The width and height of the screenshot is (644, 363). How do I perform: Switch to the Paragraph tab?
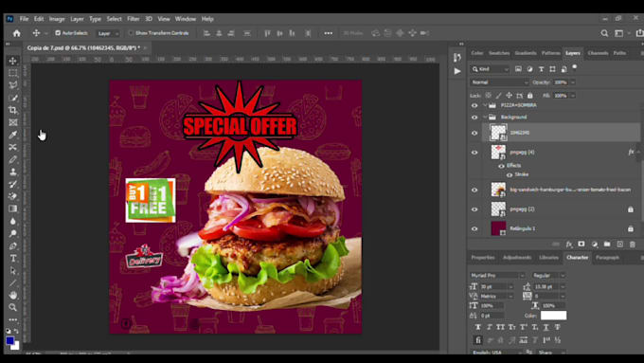[607, 258]
